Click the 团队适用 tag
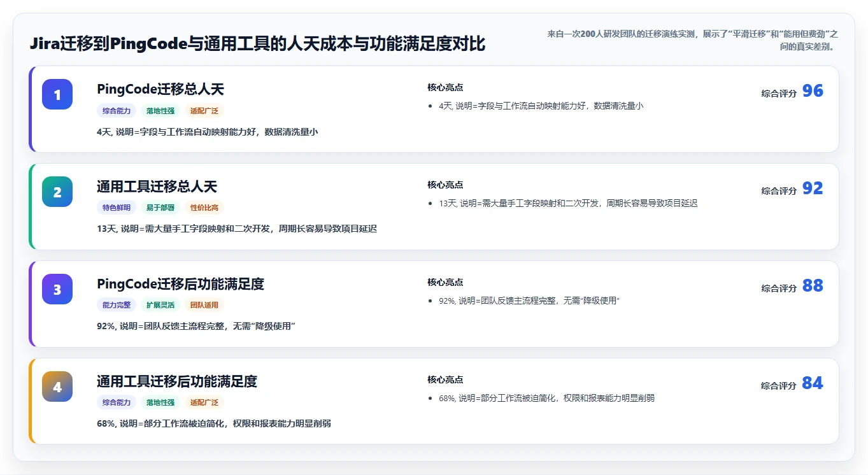Image resolution: width=868 pixels, height=475 pixels. [x=204, y=305]
